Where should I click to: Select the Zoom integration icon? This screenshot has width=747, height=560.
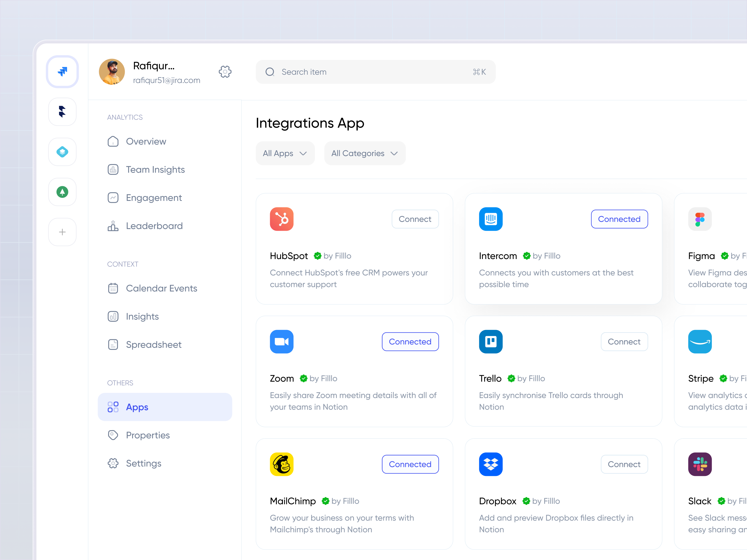click(x=281, y=341)
